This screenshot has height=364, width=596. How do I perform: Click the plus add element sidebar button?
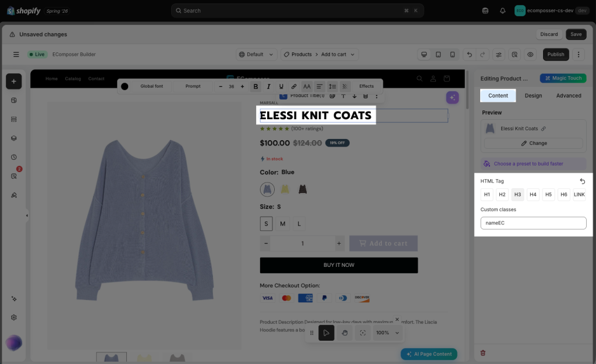point(14,81)
